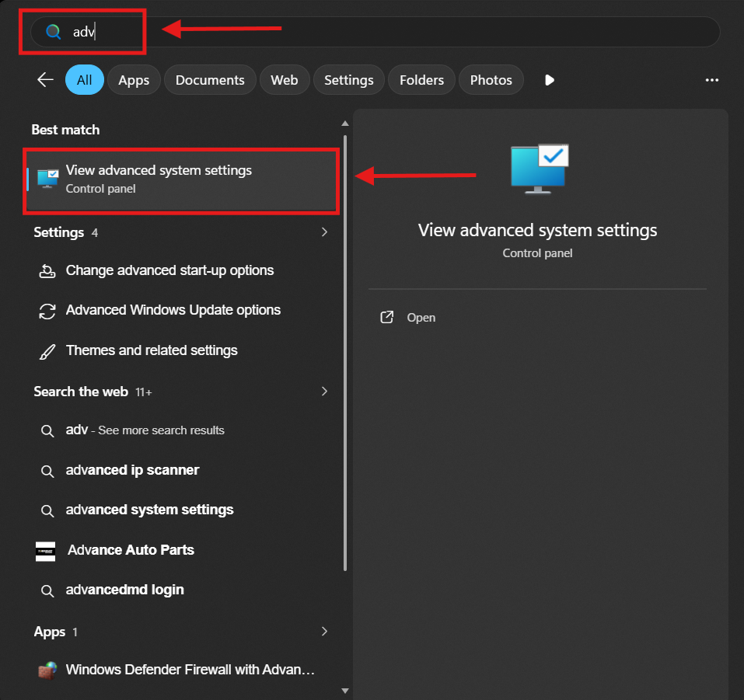The width and height of the screenshot is (744, 700).
Task: Click the results list scroll down arrow
Action: (x=345, y=691)
